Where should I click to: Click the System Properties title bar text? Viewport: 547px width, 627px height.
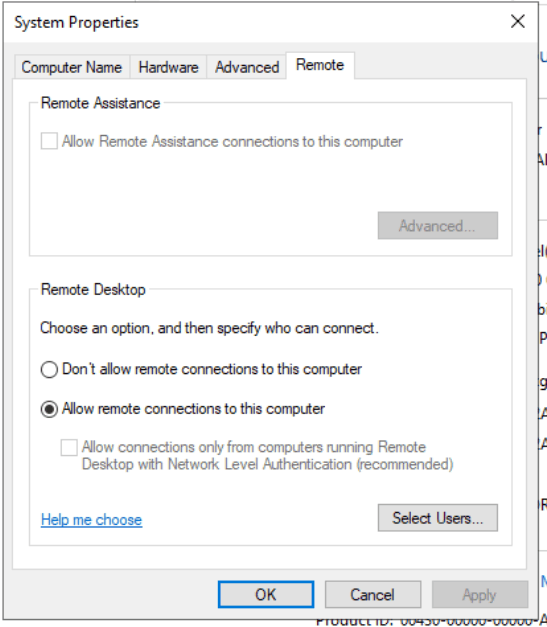(x=76, y=22)
